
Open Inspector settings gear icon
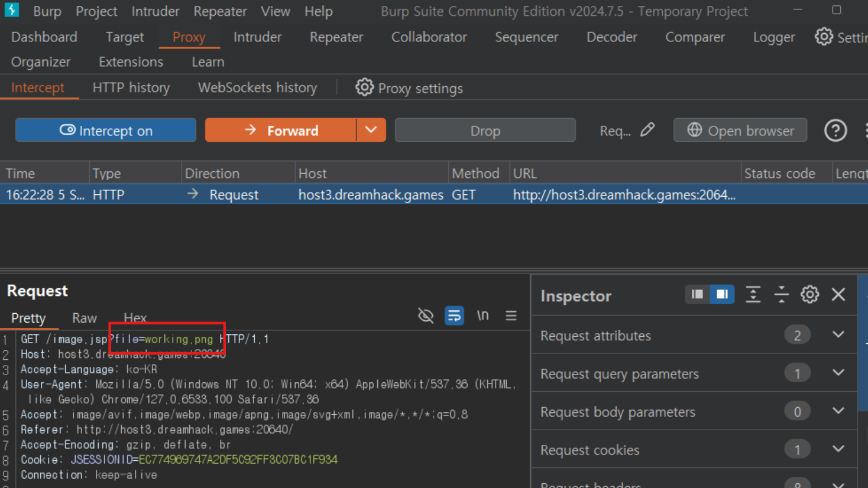coord(809,294)
